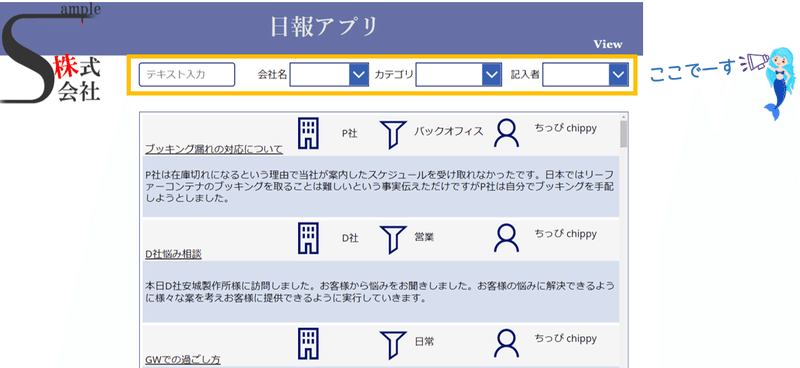
Task: Click the building icon beside P社
Action: point(308,133)
